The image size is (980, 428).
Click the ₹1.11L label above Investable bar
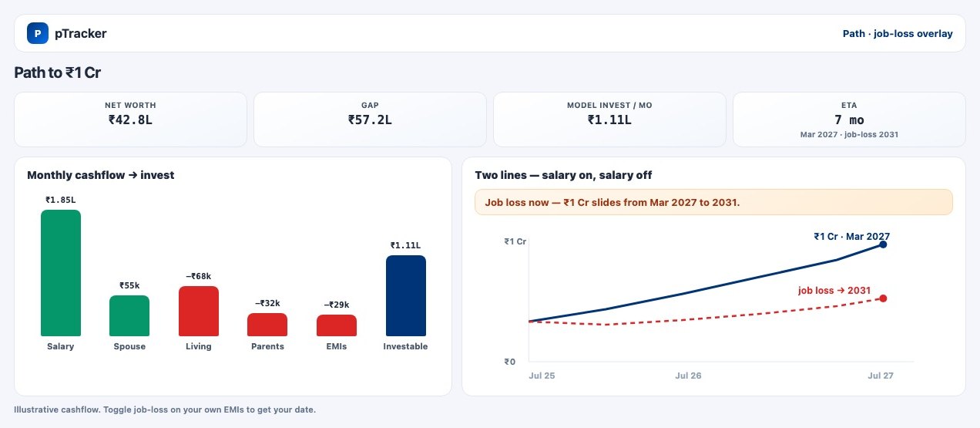(405, 245)
